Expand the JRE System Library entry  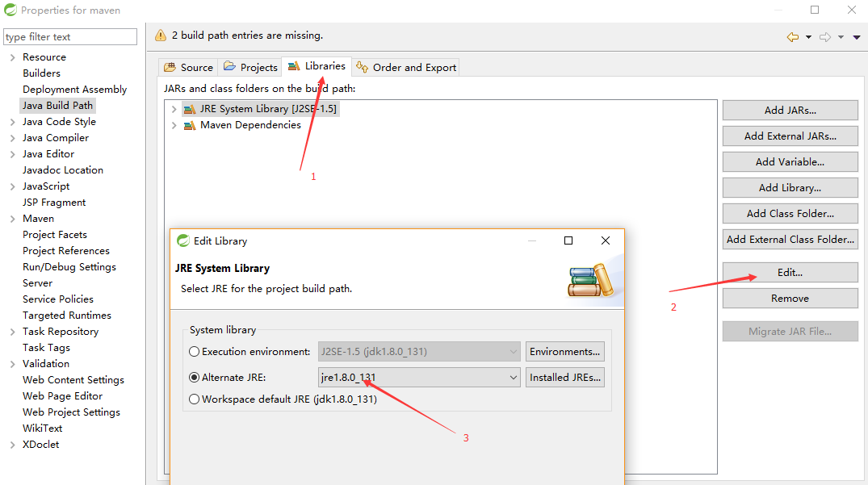pyautogui.click(x=174, y=110)
